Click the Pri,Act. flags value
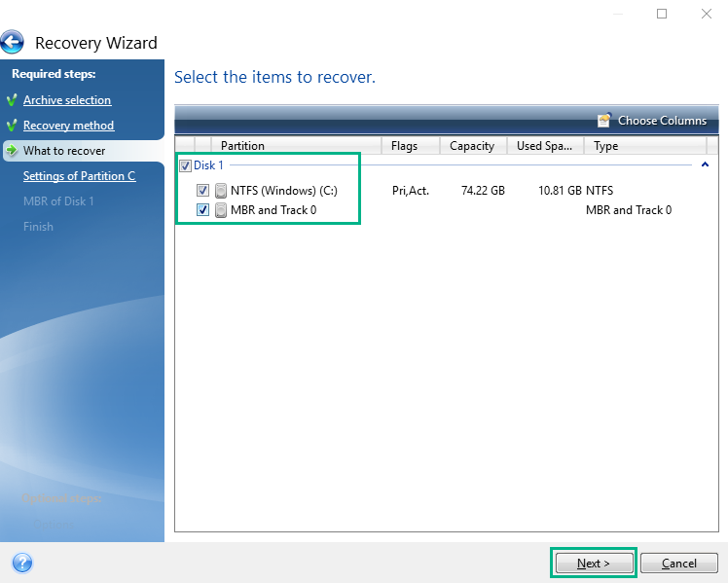The width and height of the screenshot is (728, 583). point(411,191)
